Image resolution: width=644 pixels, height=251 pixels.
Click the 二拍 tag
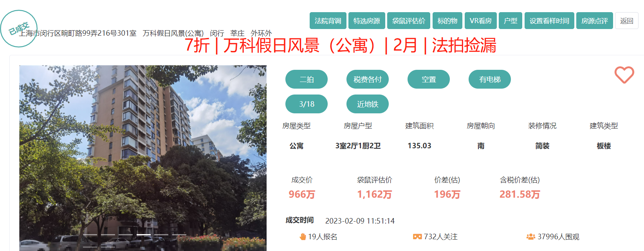click(x=307, y=79)
